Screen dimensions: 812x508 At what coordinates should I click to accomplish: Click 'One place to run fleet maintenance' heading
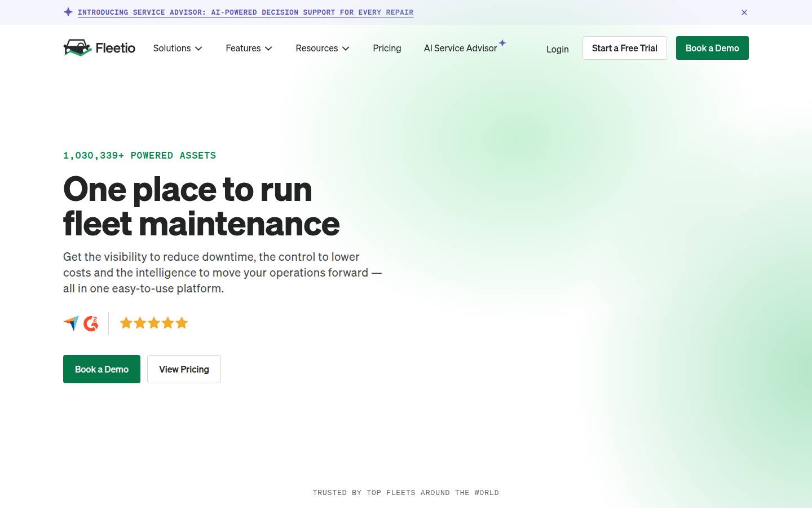point(201,205)
